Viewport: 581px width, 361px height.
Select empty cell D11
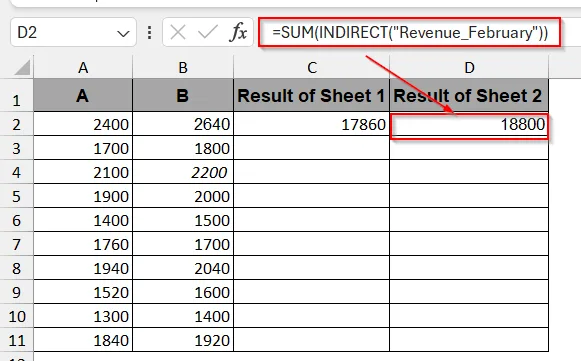coord(469,340)
